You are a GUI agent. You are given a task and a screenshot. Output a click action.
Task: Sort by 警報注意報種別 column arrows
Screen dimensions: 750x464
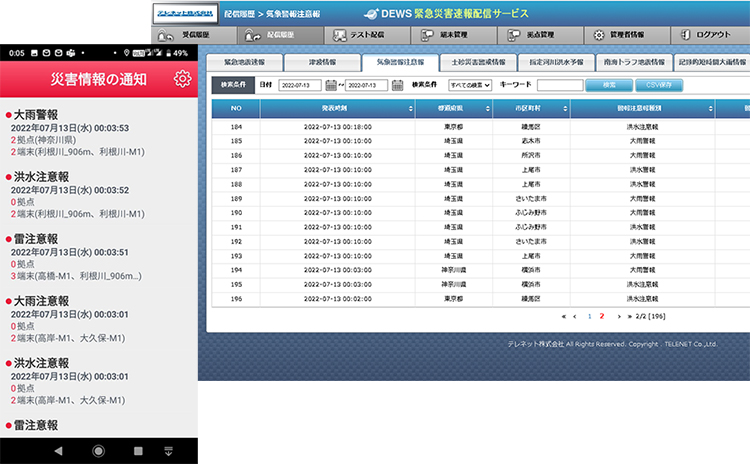click(x=710, y=109)
